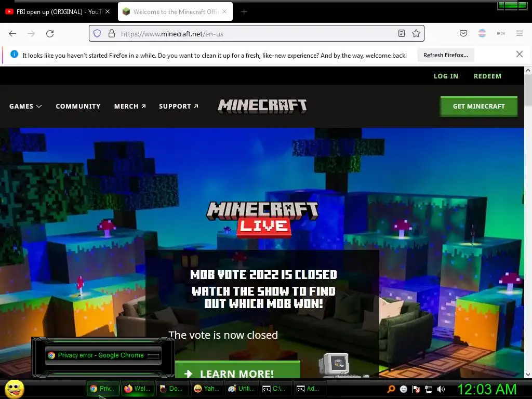Click the 12:03 AM clock
Screen dimensions: 532x399
click(x=487, y=389)
